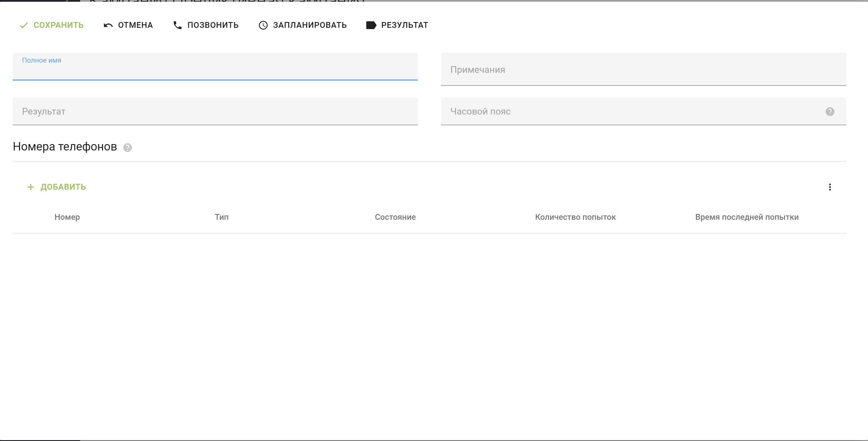Click the clock schedule icon
This screenshot has height=441, width=868.
pyautogui.click(x=263, y=25)
